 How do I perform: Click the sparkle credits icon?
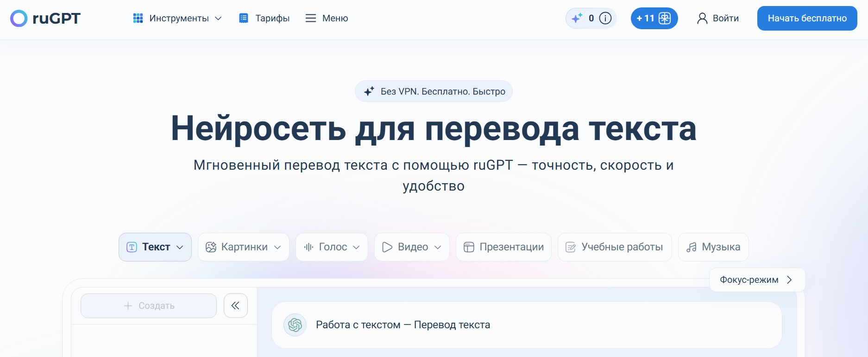(577, 18)
